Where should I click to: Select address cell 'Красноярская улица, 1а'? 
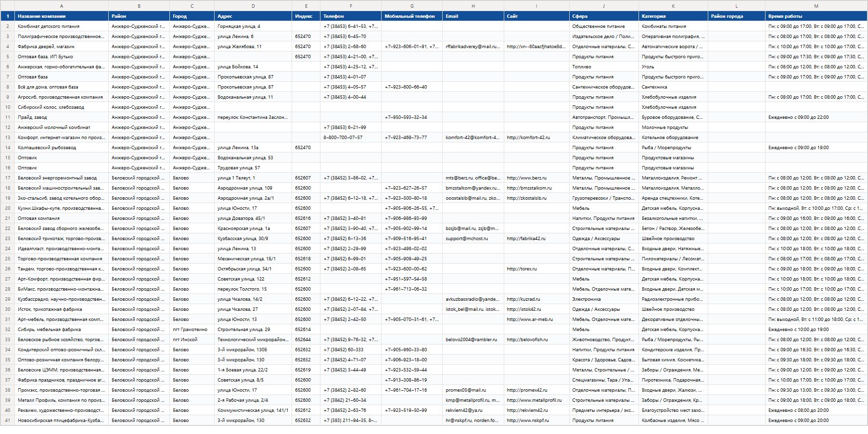(253, 229)
